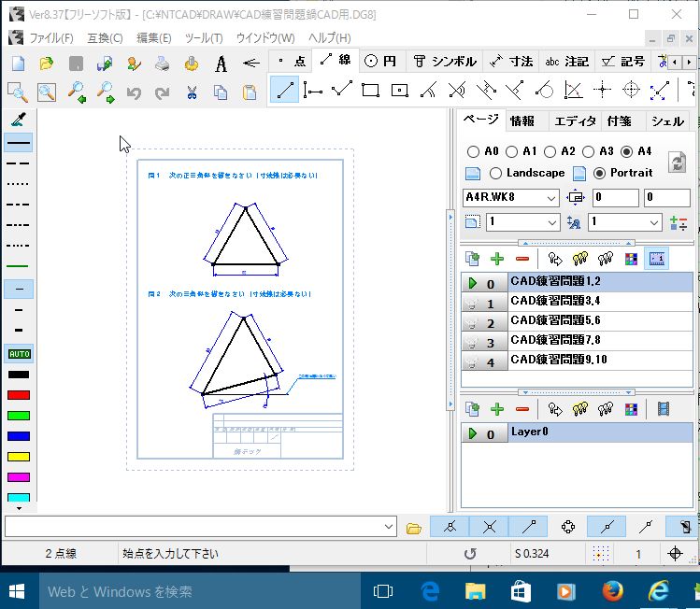Image resolution: width=700 pixels, height=609 pixels.
Task: Select A4 paper size
Action: tap(627, 151)
